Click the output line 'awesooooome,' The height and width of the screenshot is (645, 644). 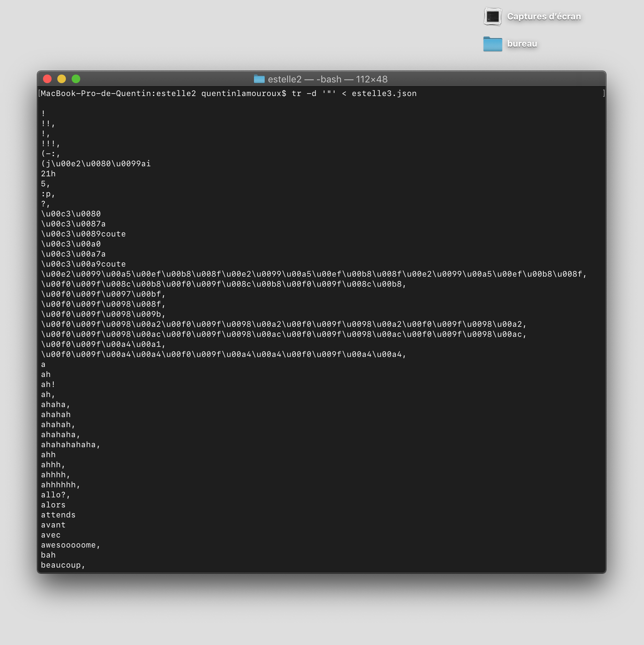coord(71,545)
